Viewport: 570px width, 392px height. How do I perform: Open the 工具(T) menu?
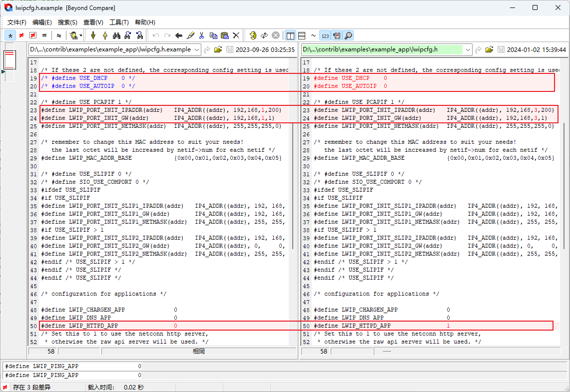pos(119,22)
